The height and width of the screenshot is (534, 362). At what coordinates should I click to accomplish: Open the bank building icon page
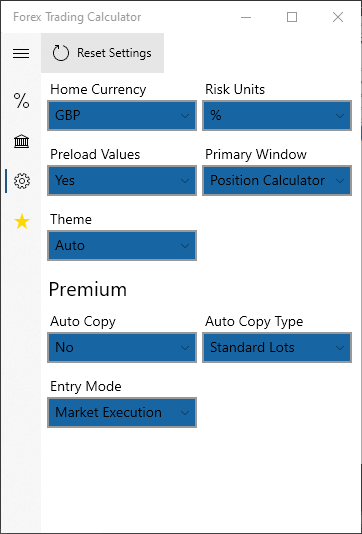click(21, 141)
